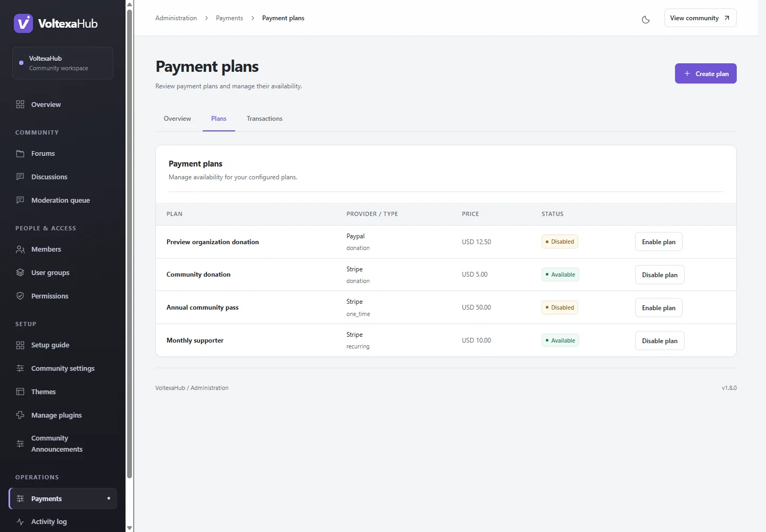Open the Transactions tab

(264, 119)
